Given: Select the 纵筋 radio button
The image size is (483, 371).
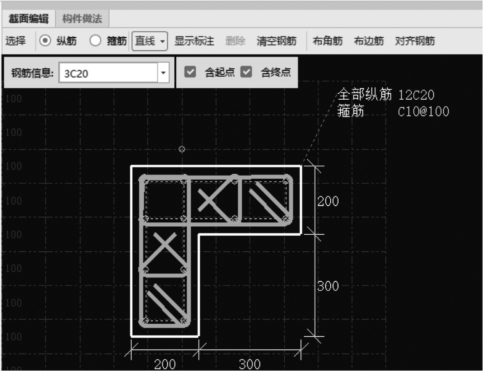Looking at the screenshot, I should click(45, 41).
